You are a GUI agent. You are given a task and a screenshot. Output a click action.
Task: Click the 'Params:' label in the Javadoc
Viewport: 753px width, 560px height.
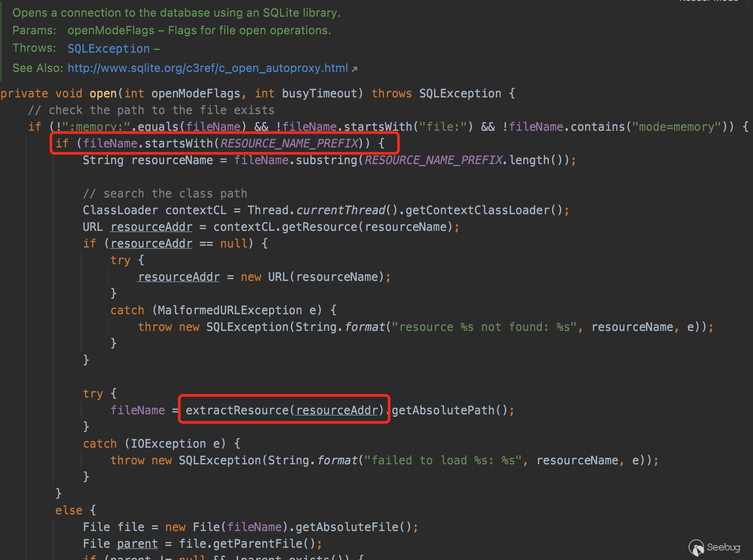[34, 30]
